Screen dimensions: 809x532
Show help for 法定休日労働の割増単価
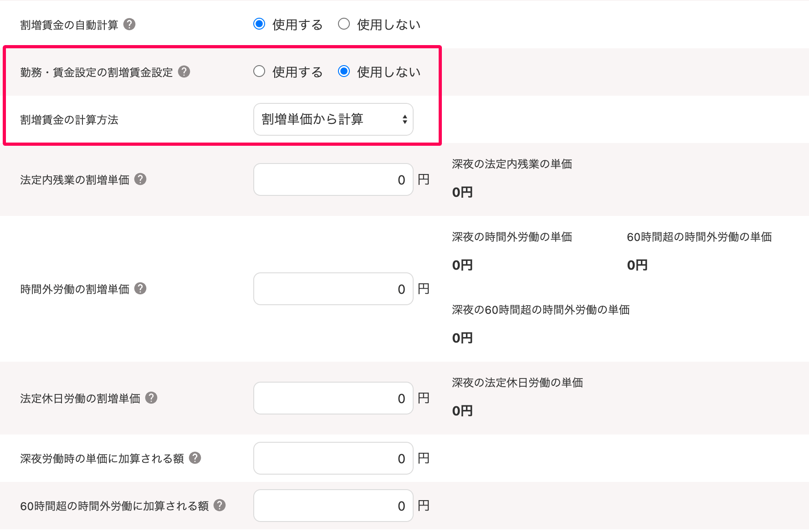pyautogui.click(x=151, y=398)
